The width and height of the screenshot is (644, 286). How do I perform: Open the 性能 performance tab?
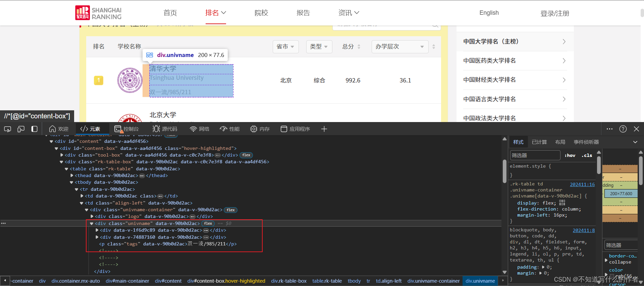[x=230, y=129]
